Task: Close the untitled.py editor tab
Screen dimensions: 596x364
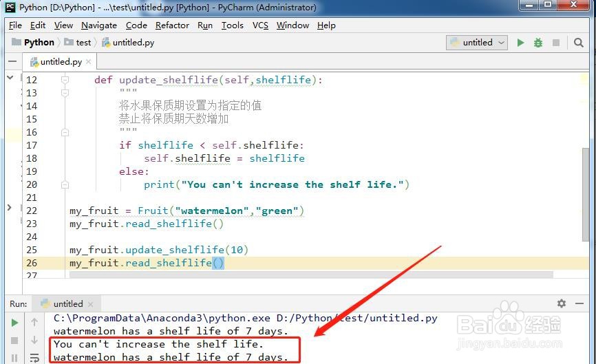Action: pos(89,61)
